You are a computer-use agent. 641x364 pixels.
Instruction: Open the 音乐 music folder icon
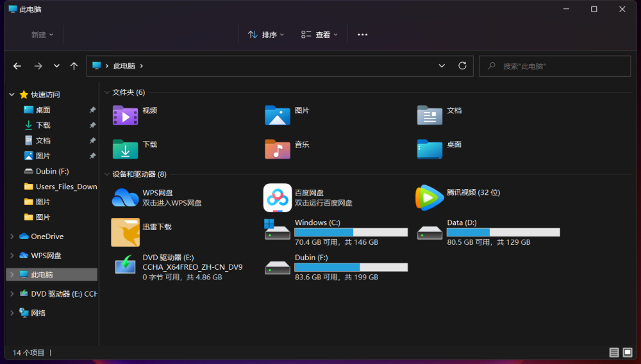277,149
